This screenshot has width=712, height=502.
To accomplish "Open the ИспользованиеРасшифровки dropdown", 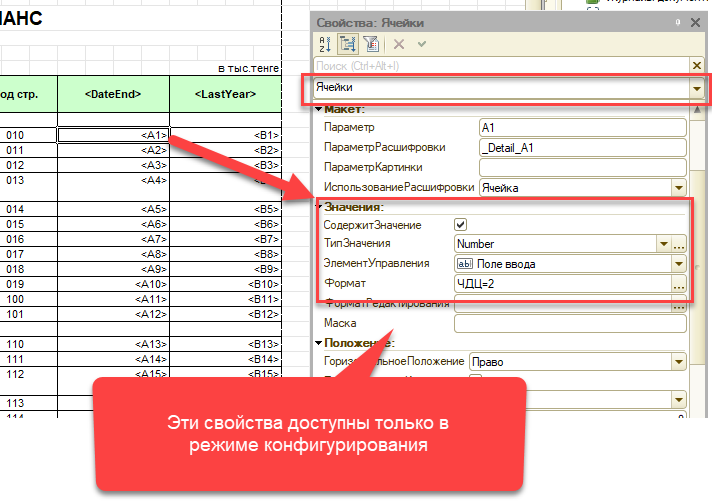I will (678, 187).
